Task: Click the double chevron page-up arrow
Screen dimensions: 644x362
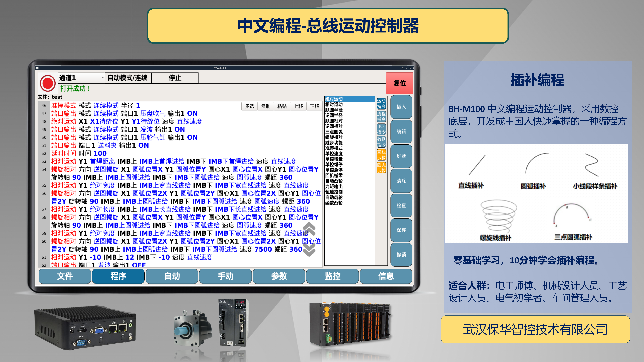Action: pyautogui.click(x=309, y=229)
